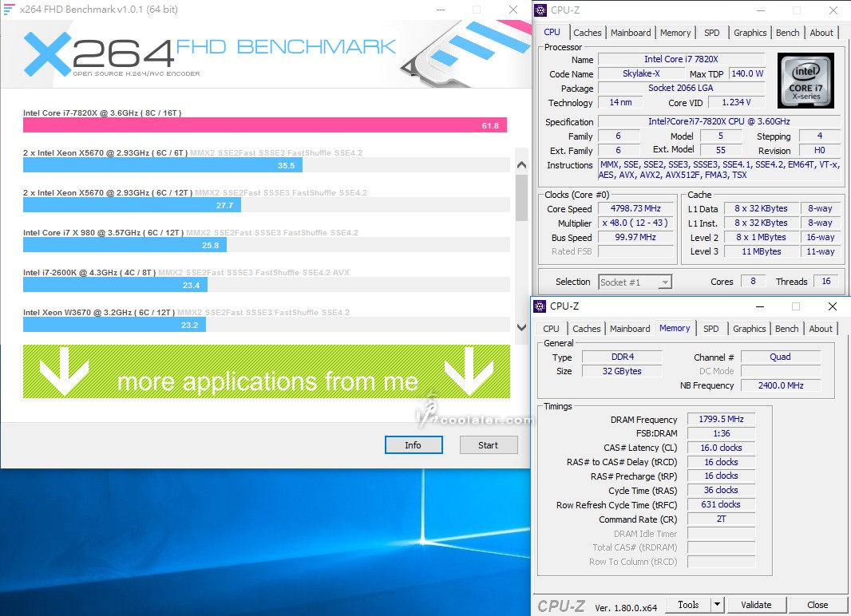Open Caches tab in bottom CPU-Z window
Screen dimensions: 851x616
pyautogui.click(x=587, y=329)
